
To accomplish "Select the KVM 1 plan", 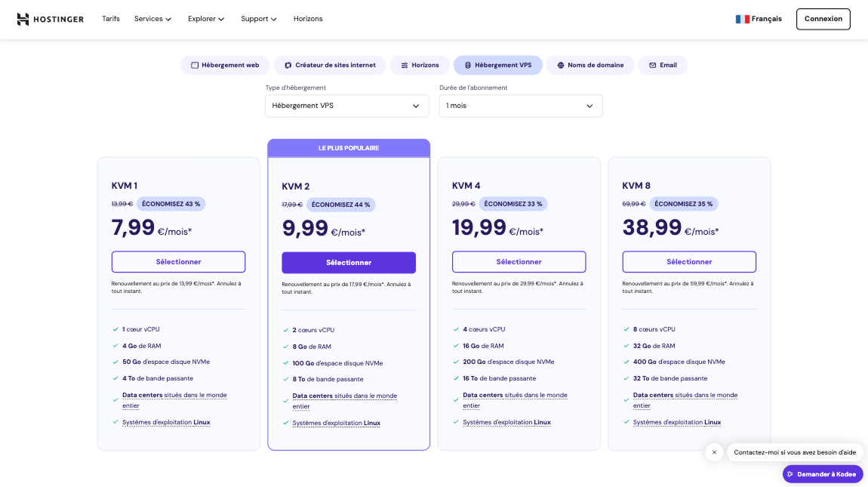I will (178, 261).
